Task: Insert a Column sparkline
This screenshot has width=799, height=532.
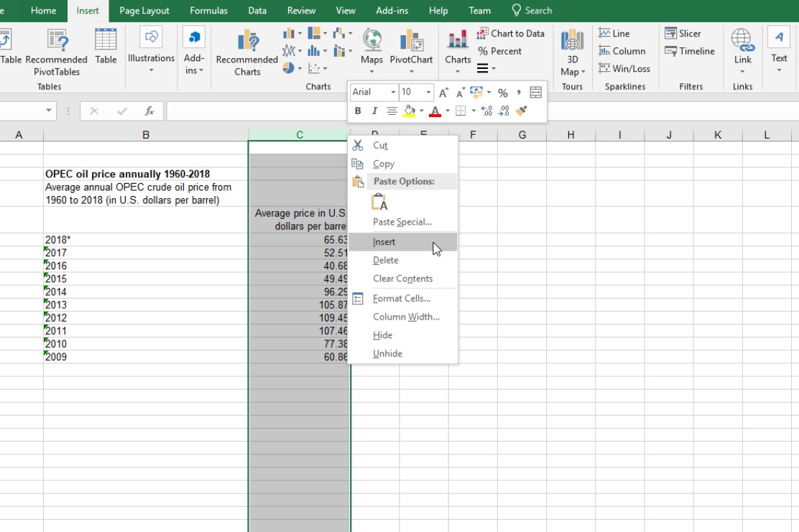Action: tap(622, 51)
